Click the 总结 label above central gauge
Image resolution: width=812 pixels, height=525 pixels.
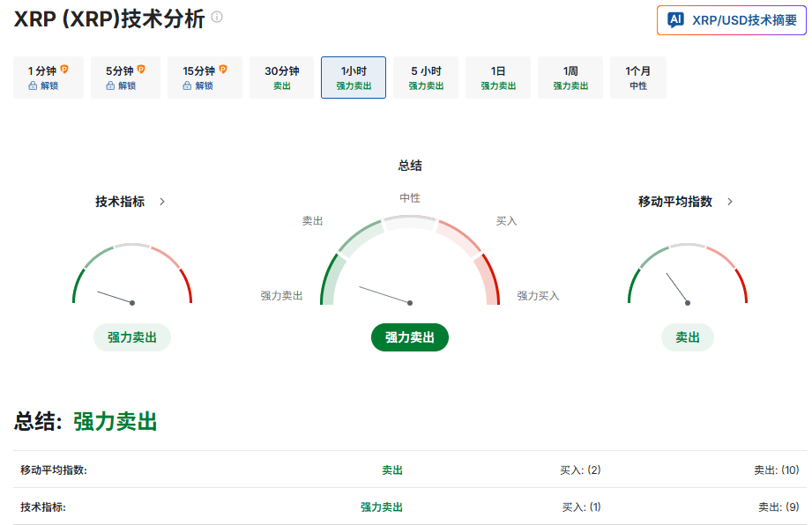coord(410,166)
